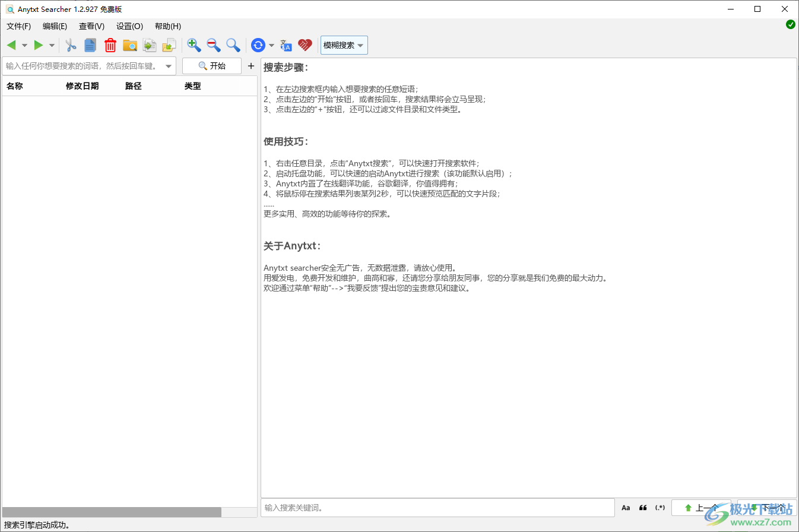Screen dimensions: 799x532
Task: Zoom out with the minus magnifier
Action: tap(214, 45)
